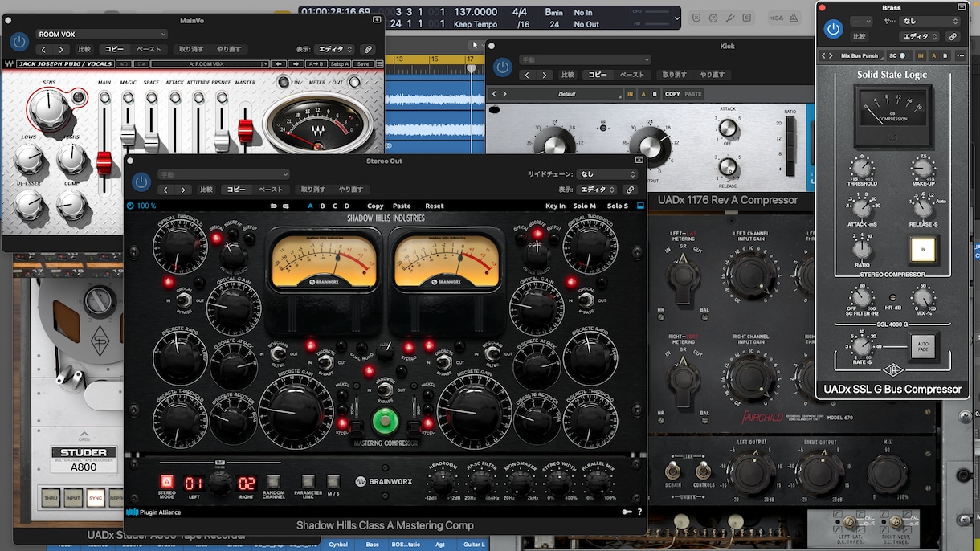Viewport: 980px width, 551px height.
Task: Open the サイドチェーン dropdown in Stereo Out
Action: [x=606, y=174]
